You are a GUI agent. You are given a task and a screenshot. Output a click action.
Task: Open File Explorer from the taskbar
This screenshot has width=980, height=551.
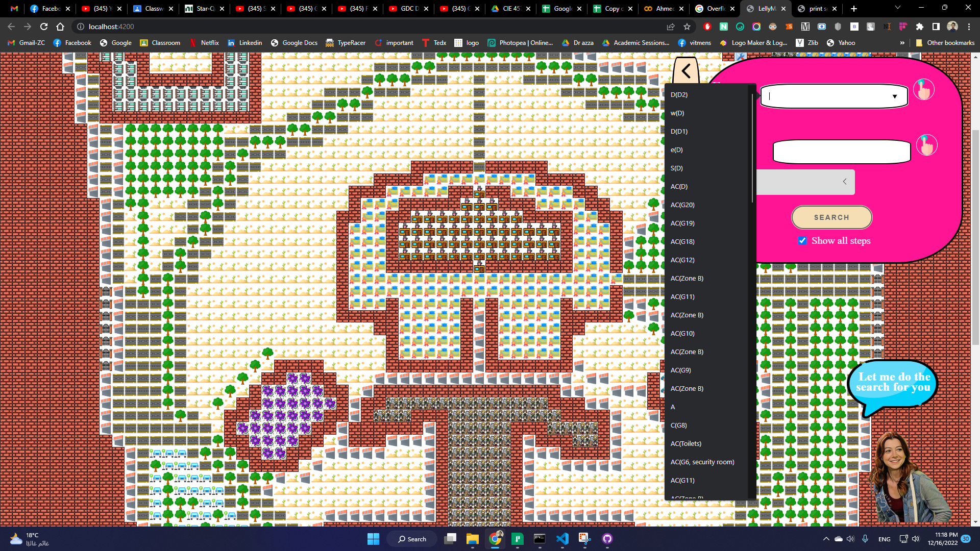(x=472, y=539)
